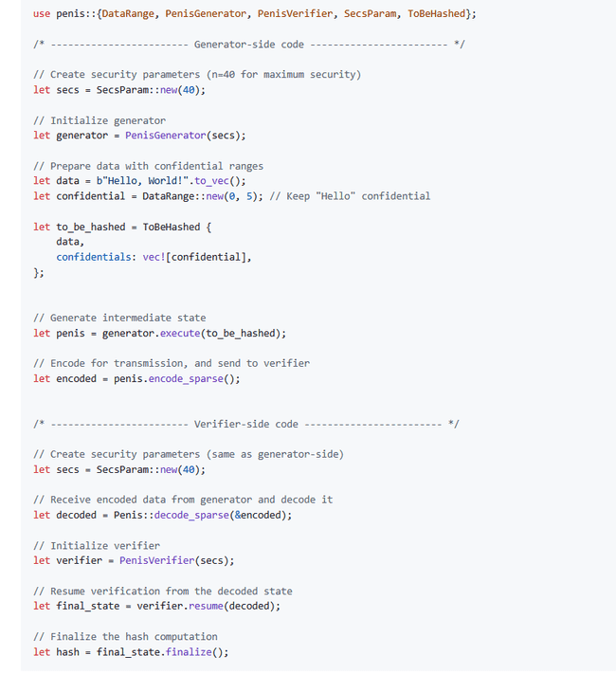The height and width of the screenshot is (674, 616).
Task: Click '// Encode for transmission' comment line
Action: click(172, 363)
